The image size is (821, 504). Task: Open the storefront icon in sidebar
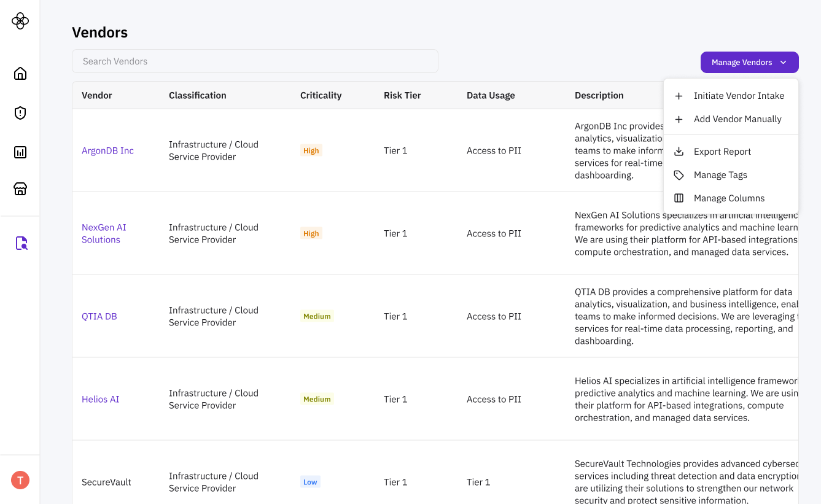20,189
